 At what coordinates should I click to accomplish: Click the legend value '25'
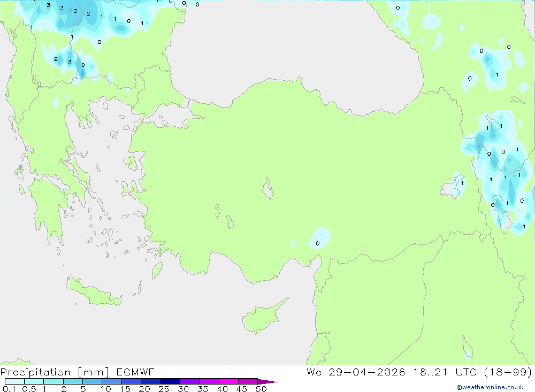tap(164, 389)
